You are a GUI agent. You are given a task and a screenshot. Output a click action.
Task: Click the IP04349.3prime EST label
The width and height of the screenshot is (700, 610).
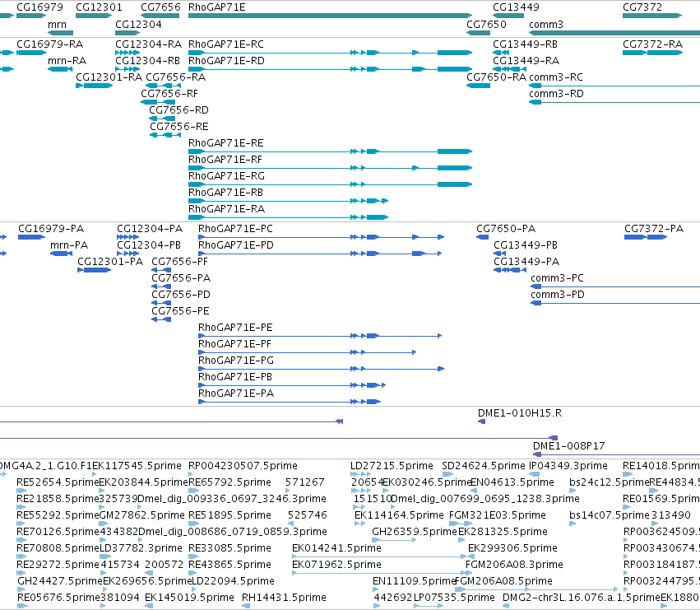568,466
